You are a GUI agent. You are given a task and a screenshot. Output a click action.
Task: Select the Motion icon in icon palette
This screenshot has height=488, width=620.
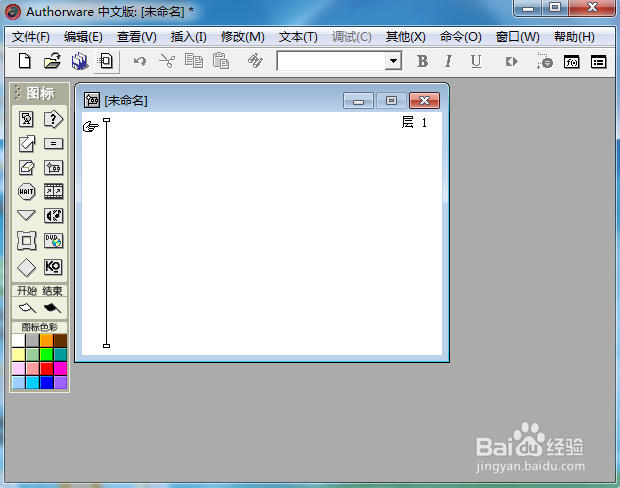click(26, 144)
